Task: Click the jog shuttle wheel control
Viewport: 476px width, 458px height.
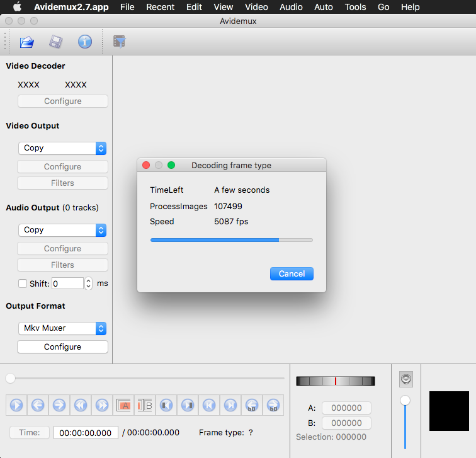Action: 336,381
